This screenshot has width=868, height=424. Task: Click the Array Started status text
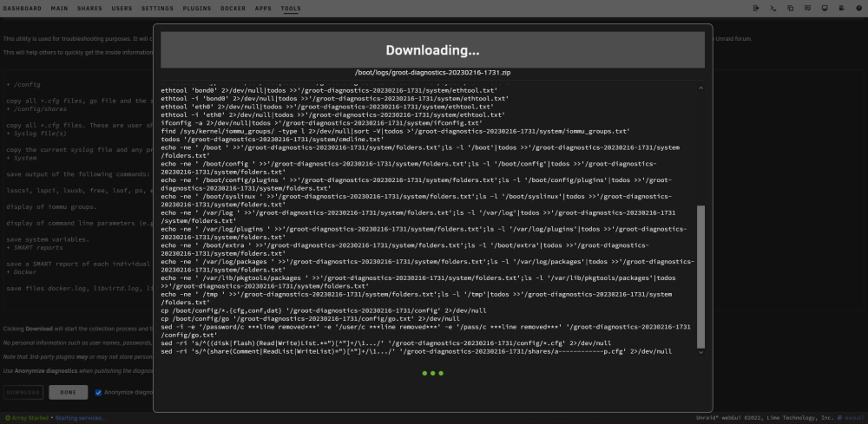tap(30, 418)
